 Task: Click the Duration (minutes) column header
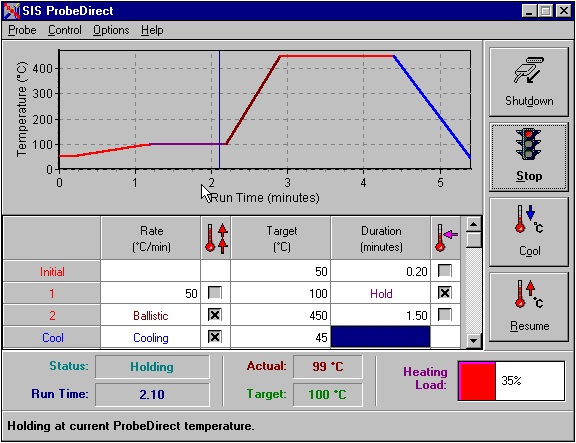click(x=381, y=238)
